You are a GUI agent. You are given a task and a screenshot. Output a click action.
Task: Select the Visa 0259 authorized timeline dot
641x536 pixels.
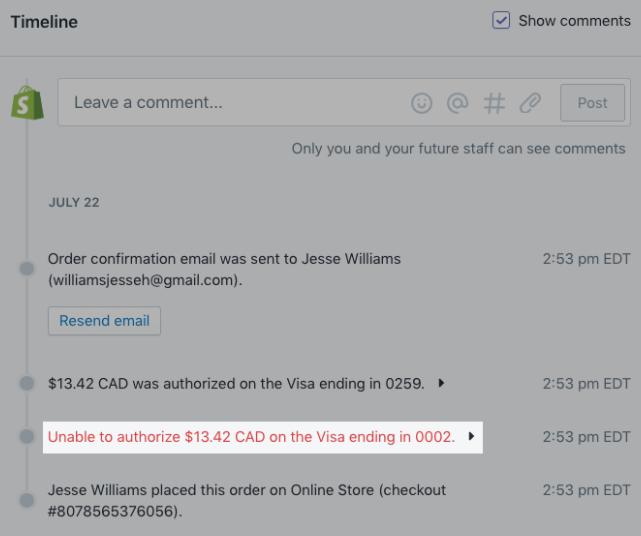[27, 383]
